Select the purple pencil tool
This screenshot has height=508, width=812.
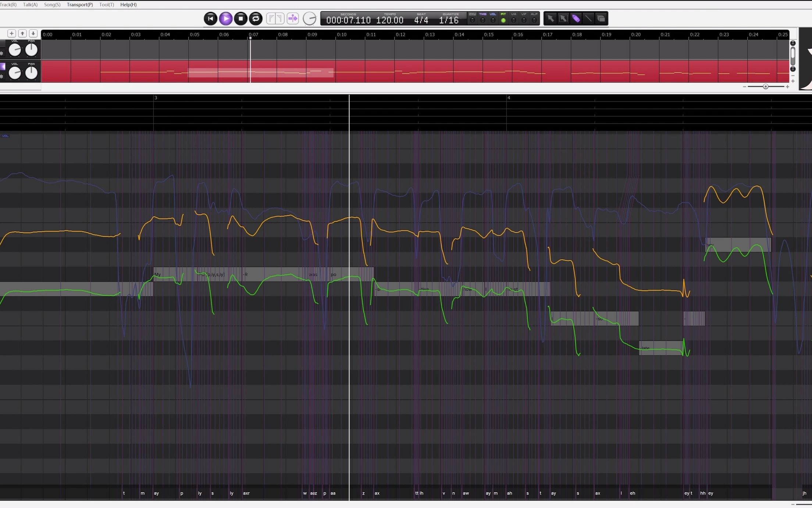[576, 18]
